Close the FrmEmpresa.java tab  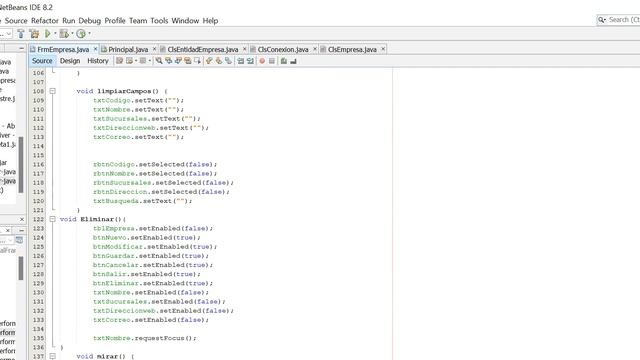pyautogui.click(x=96, y=49)
